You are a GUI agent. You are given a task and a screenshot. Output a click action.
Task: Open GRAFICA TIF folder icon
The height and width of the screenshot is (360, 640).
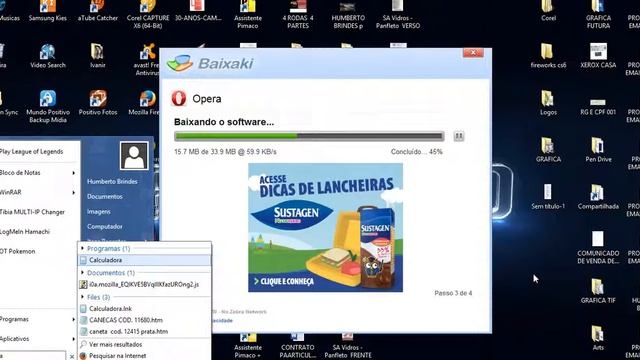click(x=598, y=291)
